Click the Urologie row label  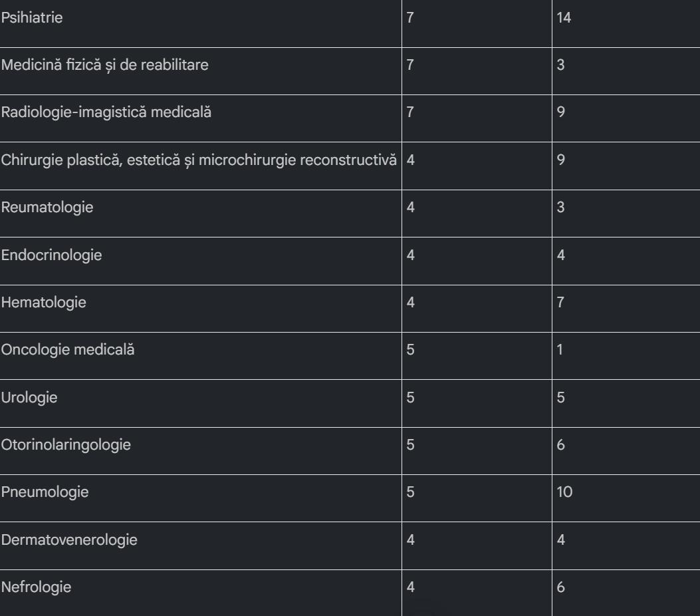coord(29,398)
